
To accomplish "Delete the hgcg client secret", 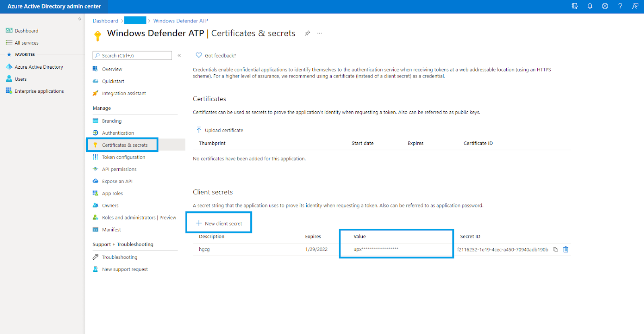I will coord(566,250).
